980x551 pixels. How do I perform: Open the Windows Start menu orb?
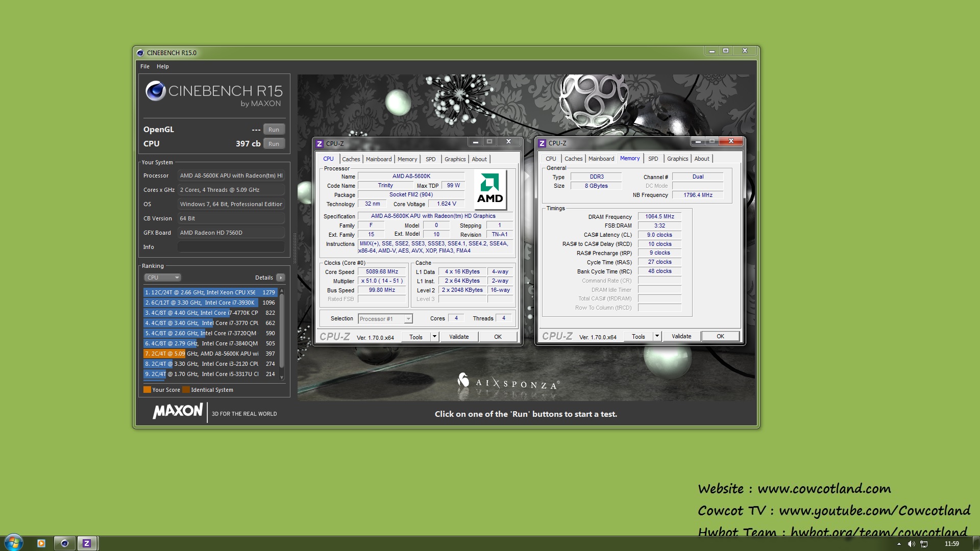[x=13, y=543]
